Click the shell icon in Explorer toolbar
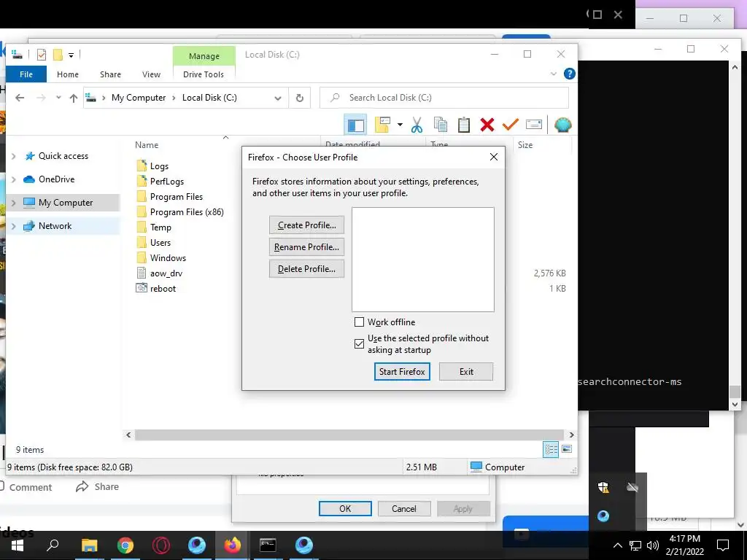The height and width of the screenshot is (560, 747). (x=562, y=125)
